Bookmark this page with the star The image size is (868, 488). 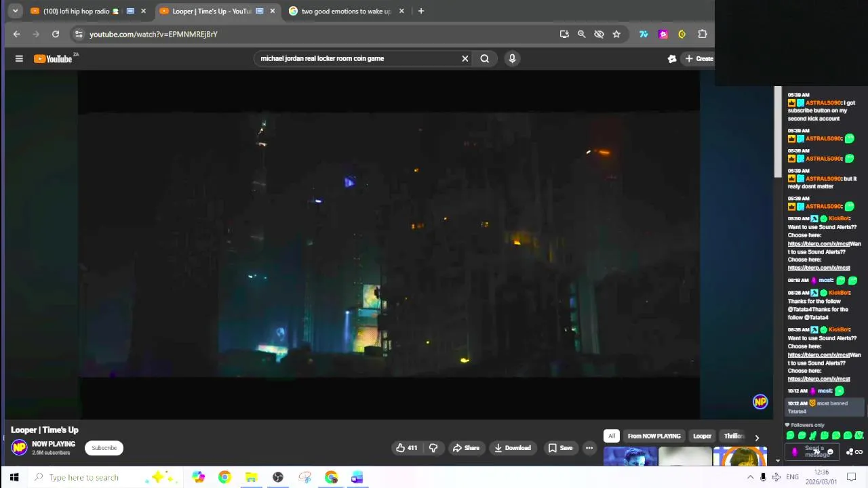point(616,34)
